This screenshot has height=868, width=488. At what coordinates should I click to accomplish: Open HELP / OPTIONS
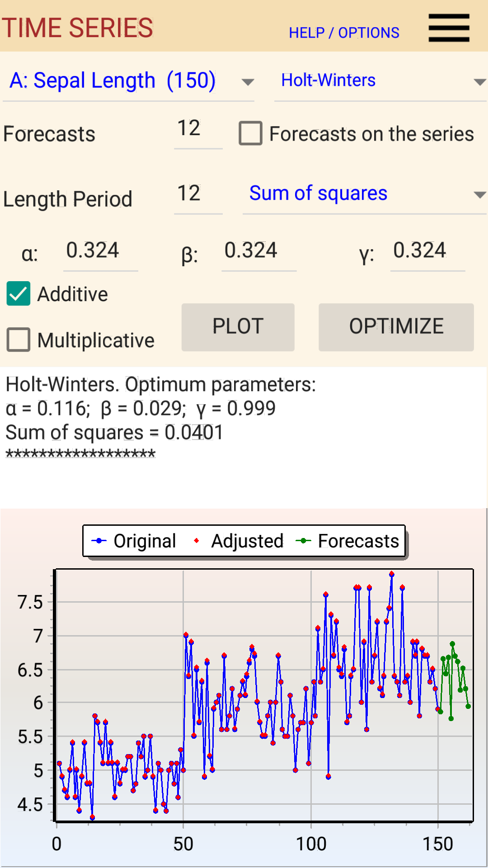click(344, 33)
